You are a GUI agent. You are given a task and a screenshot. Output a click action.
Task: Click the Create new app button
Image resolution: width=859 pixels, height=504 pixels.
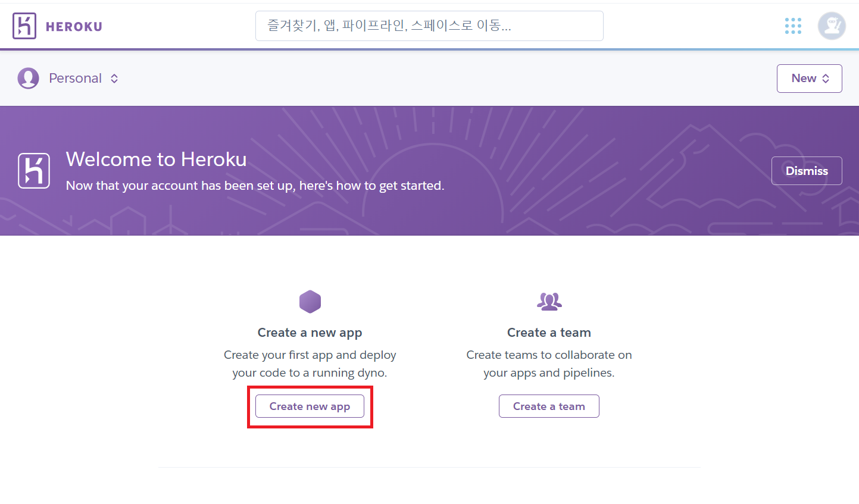[310, 406]
